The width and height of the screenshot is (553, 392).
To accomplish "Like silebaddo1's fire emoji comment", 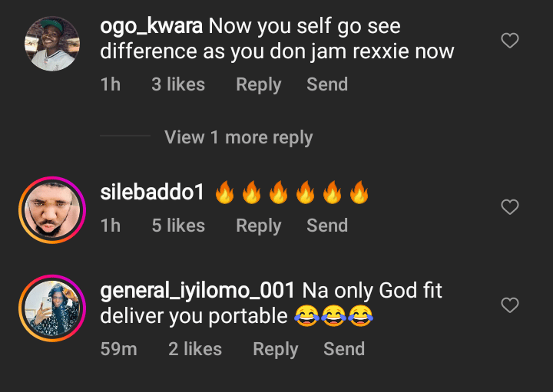I will 510,207.
